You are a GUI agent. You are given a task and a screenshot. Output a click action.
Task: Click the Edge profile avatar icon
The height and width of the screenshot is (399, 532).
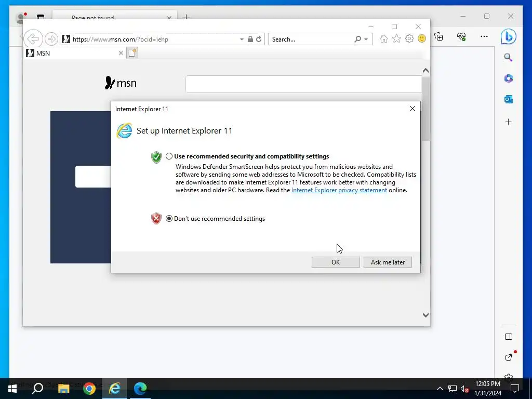pyautogui.click(x=21, y=18)
